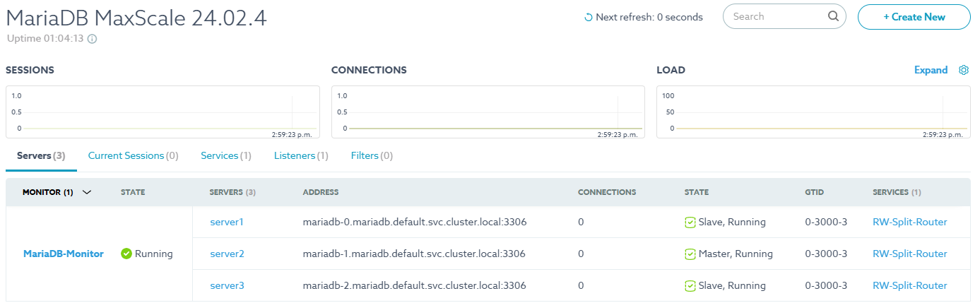Expand the dashboard graphs
This screenshot has width=980, height=303.
(931, 70)
